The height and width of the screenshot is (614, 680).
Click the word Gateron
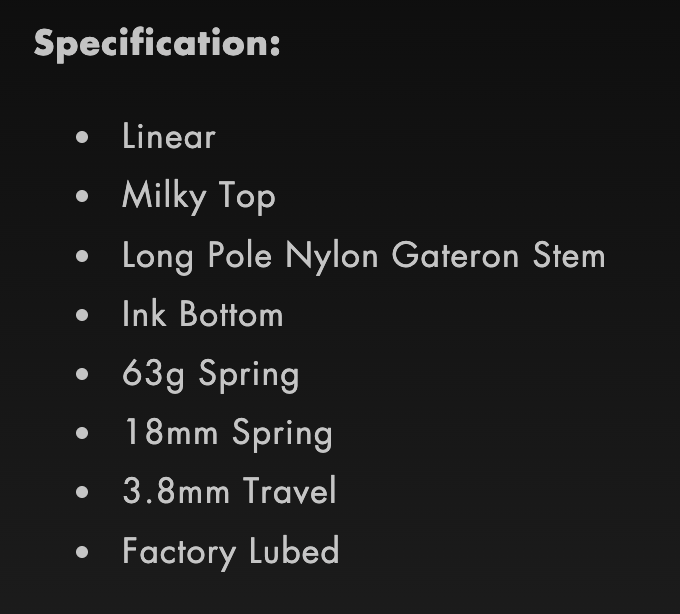[x=455, y=255]
